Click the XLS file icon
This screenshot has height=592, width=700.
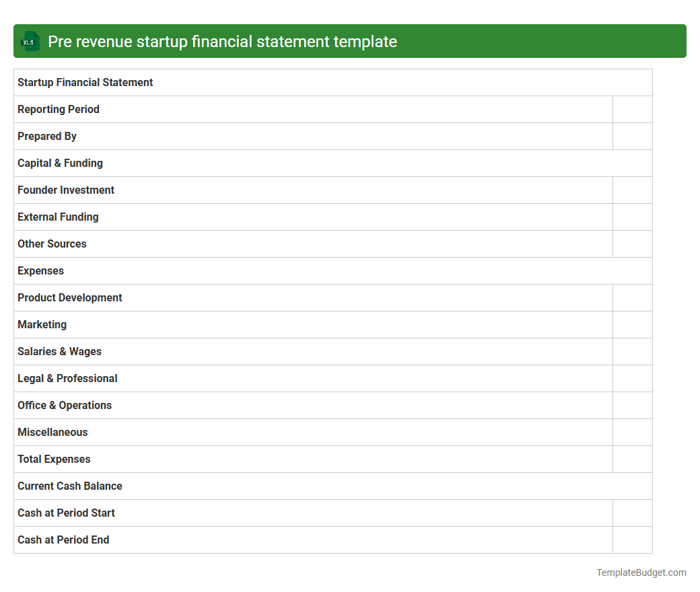coord(30,41)
